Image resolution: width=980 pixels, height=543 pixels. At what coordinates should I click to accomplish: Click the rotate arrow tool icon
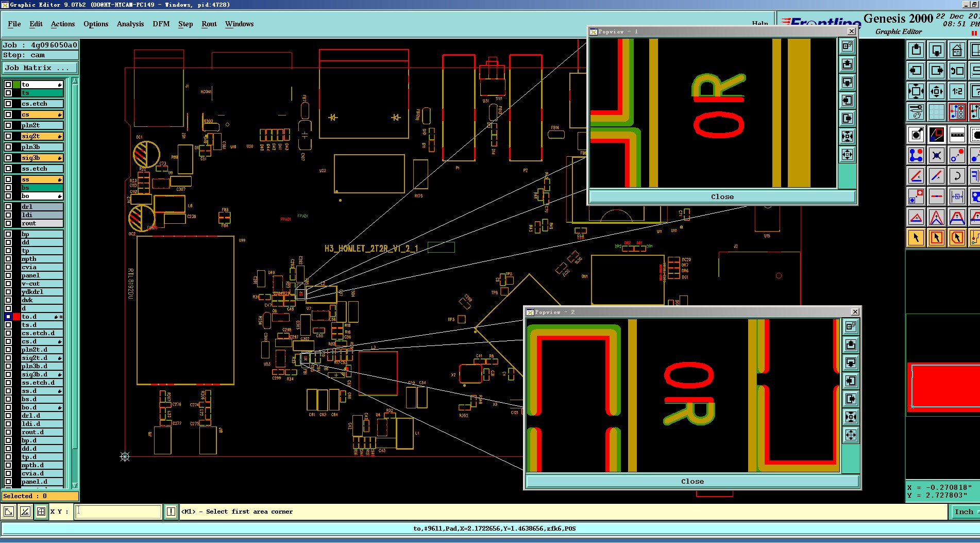coord(957,176)
